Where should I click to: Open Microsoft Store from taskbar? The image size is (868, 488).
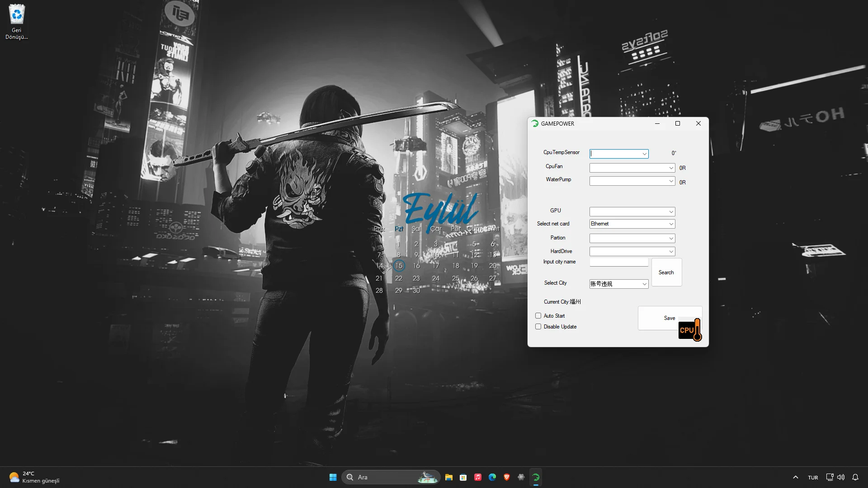click(x=463, y=477)
